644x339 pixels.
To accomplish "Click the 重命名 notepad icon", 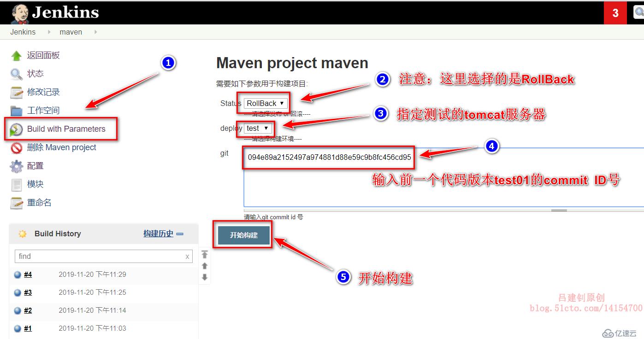I will (x=17, y=203).
